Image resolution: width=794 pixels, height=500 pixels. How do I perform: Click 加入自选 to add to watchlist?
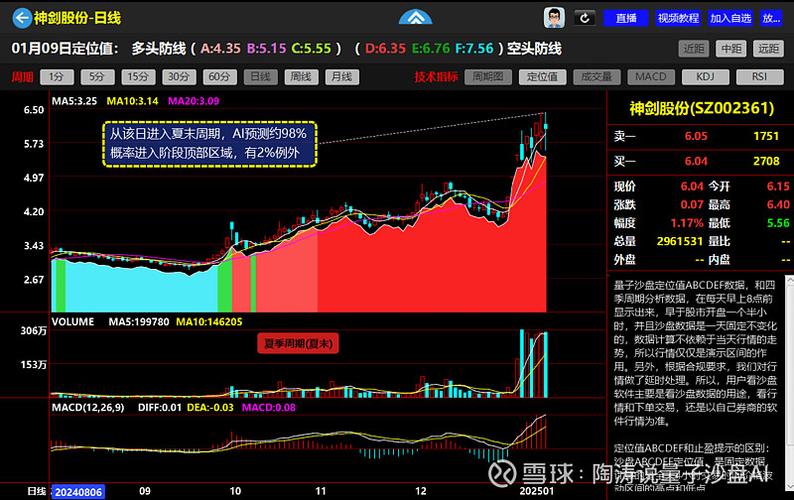(x=730, y=18)
